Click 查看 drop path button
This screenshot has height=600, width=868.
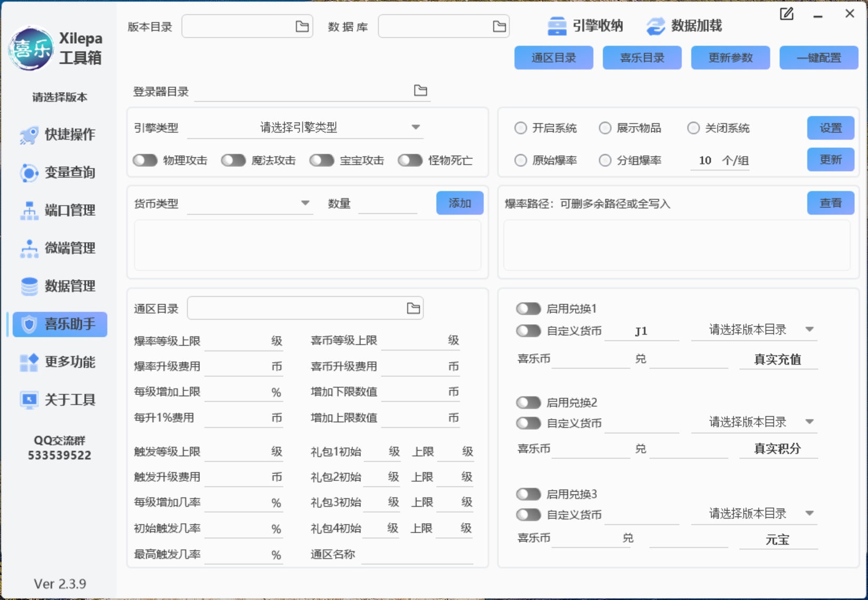tap(831, 203)
